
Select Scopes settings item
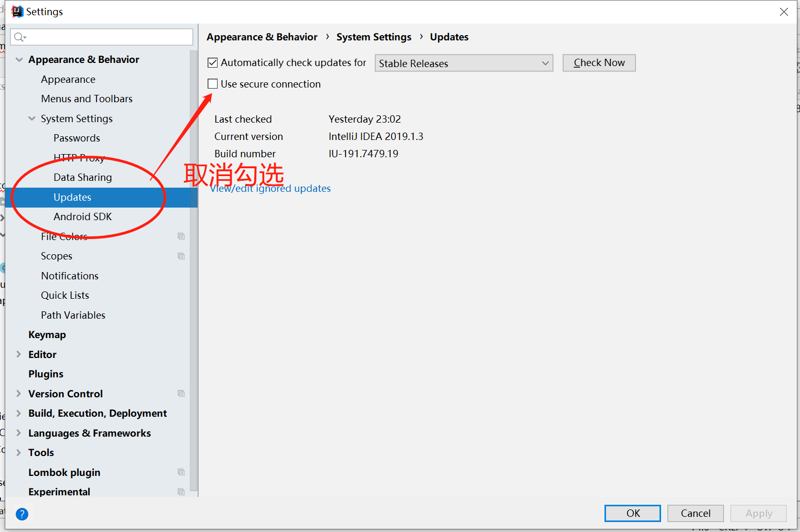[57, 256]
